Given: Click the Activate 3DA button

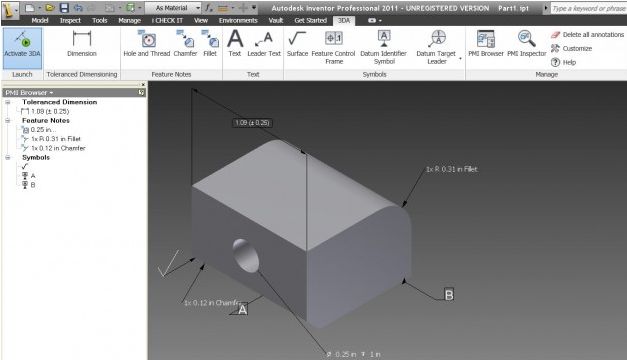Looking at the screenshot, I should click(22, 48).
